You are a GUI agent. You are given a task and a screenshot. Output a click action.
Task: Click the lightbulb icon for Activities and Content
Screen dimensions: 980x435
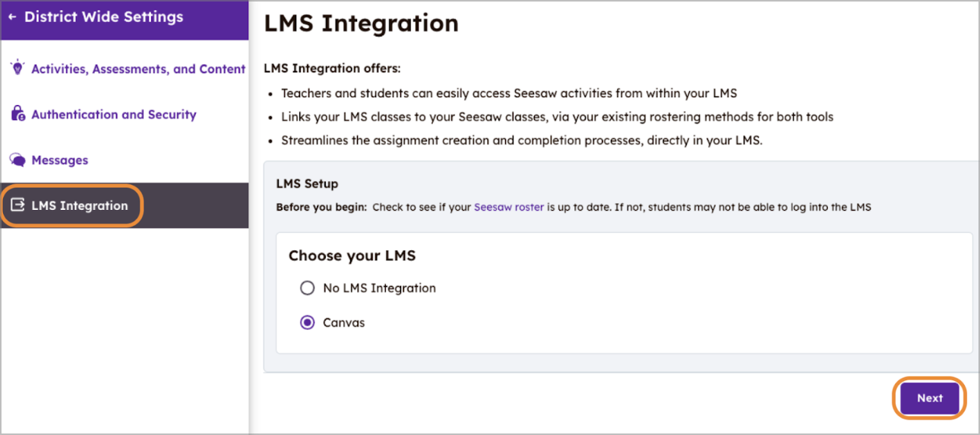[17, 68]
